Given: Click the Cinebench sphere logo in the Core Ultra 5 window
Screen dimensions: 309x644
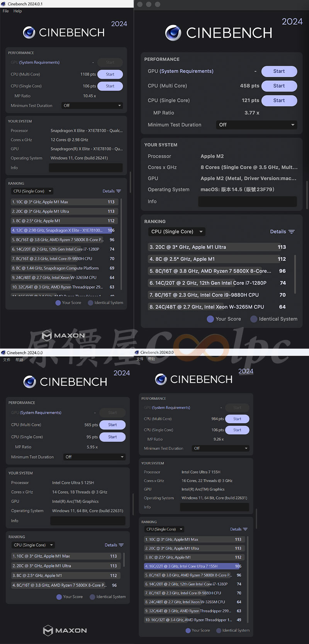Looking at the screenshot, I should click(x=30, y=382).
